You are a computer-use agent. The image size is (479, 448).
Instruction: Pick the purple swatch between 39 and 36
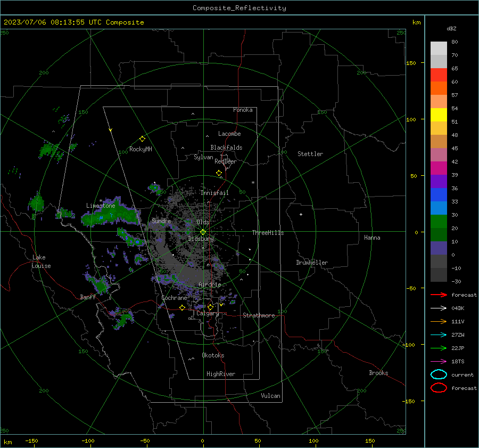(x=439, y=181)
